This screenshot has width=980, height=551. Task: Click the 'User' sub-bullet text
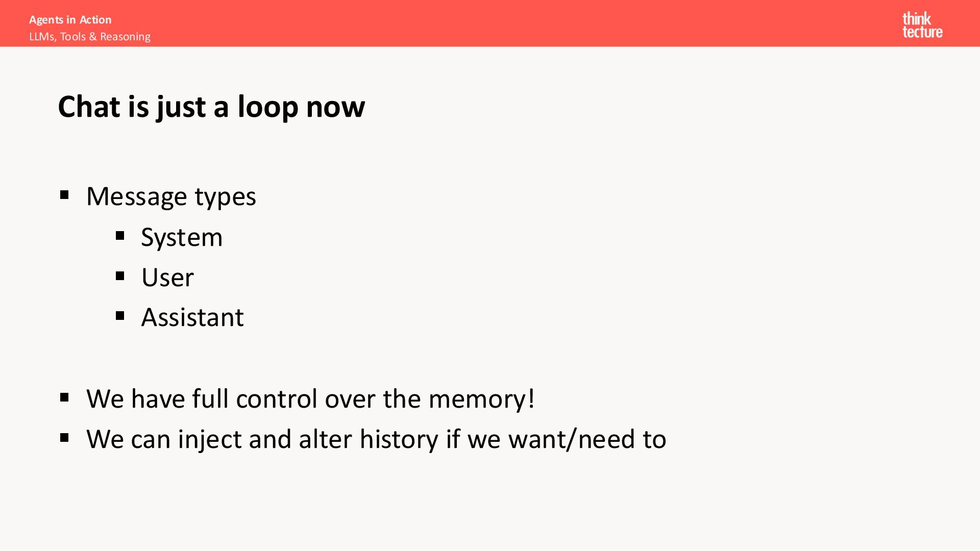tap(167, 278)
